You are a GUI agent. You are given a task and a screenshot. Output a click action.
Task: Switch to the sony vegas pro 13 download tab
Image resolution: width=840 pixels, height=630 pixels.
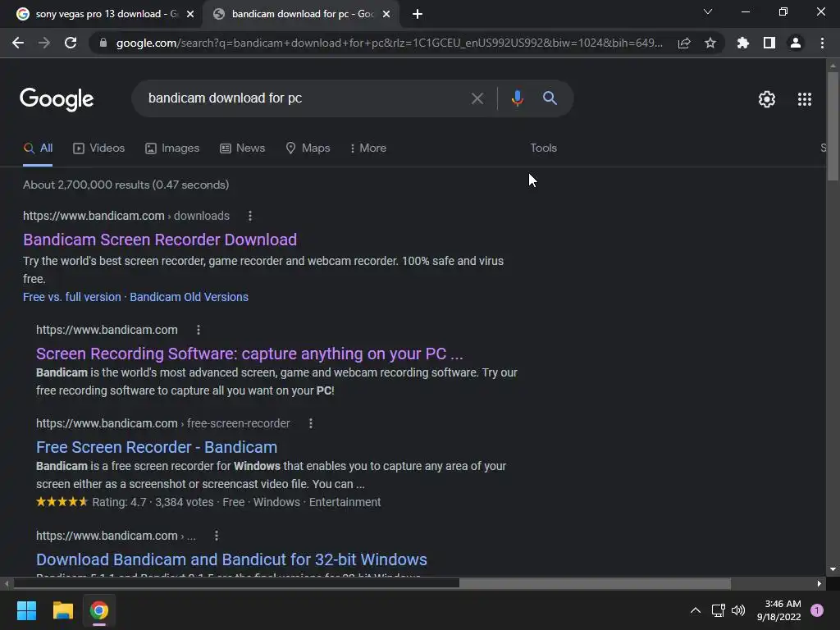[x=99, y=14]
